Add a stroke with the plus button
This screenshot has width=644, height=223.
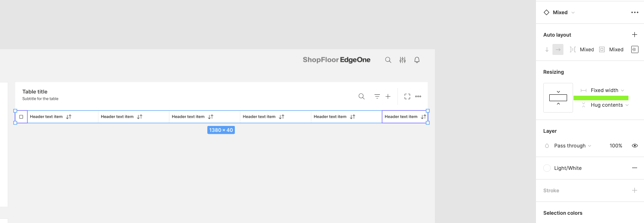pyautogui.click(x=634, y=190)
